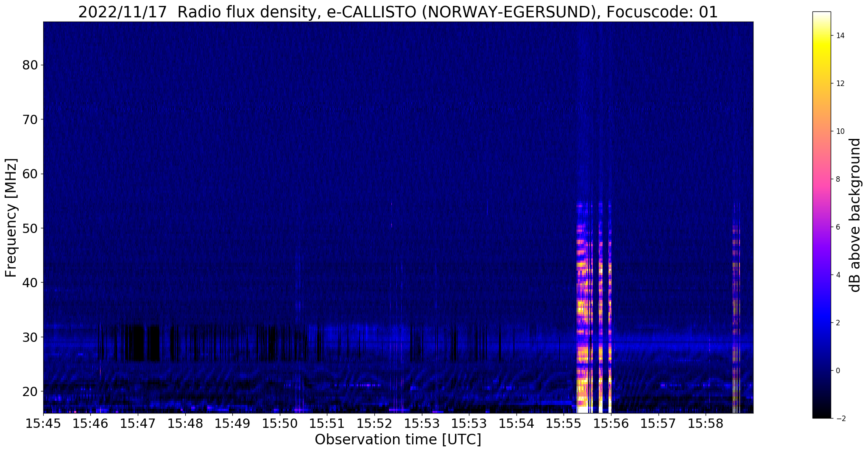Click the bright radio burst after 15:55
Screen dimensions: 868x452
tap(594, 307)
